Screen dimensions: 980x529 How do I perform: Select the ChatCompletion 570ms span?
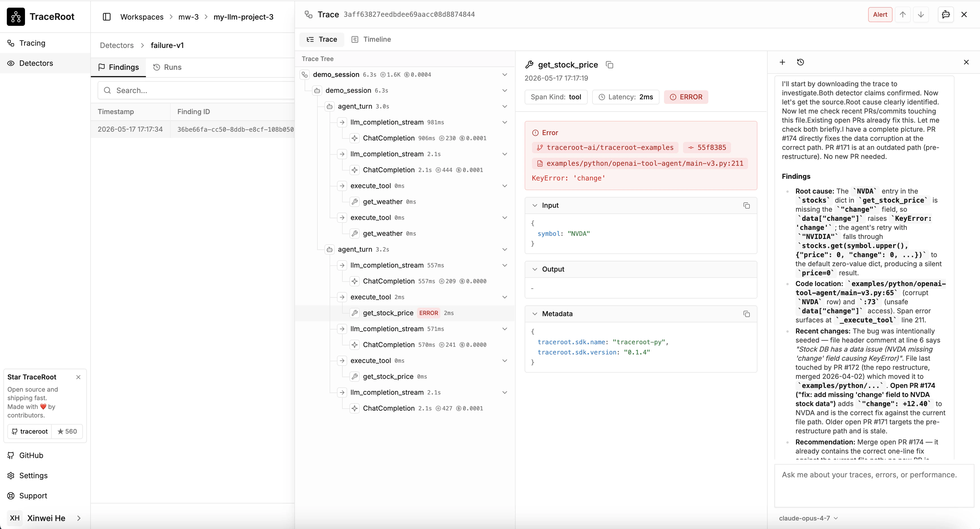[405, 345]
